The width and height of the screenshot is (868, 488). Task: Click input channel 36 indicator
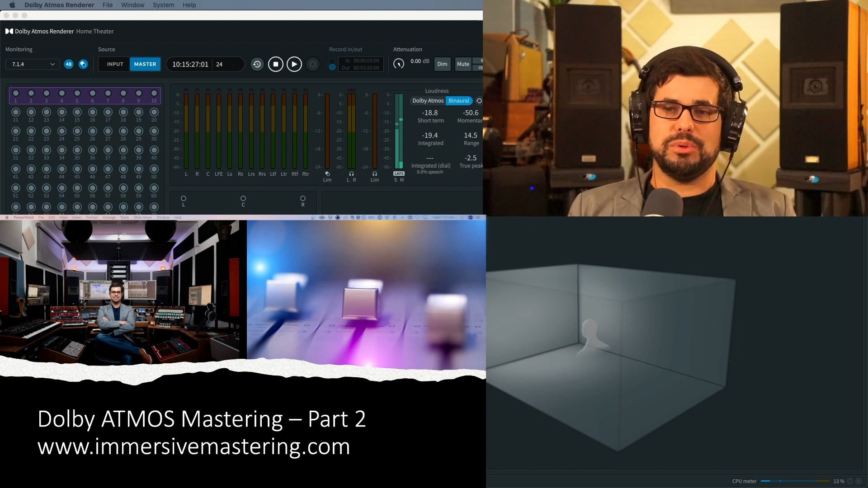93,150
